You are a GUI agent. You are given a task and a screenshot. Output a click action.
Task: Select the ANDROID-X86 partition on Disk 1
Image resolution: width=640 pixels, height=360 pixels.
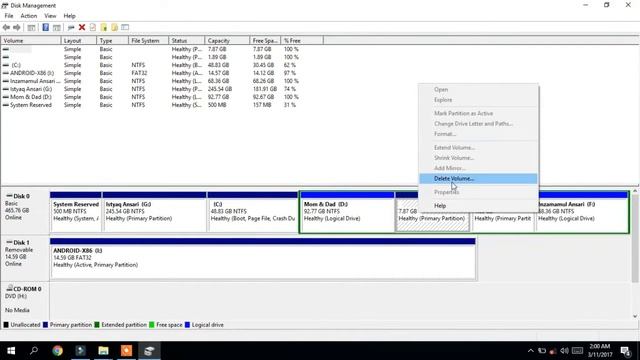point(263,259)
